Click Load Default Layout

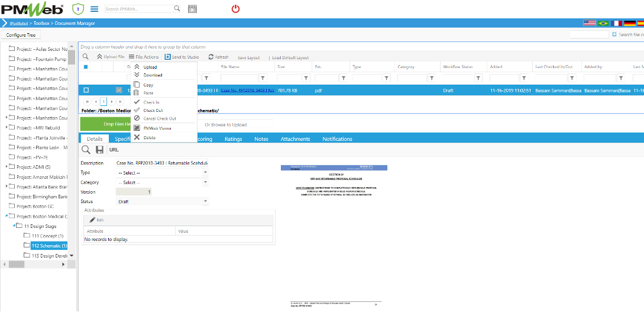coord(290,57)
